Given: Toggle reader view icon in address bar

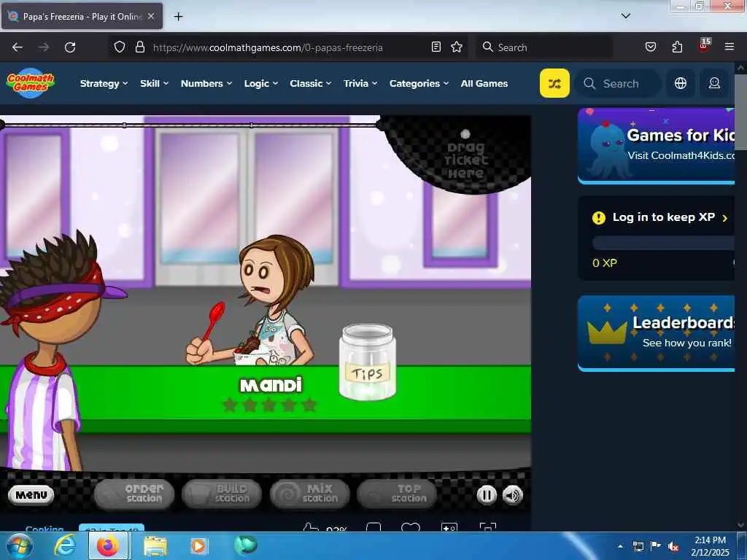Looking at the screenshot, I should point(436,47).
